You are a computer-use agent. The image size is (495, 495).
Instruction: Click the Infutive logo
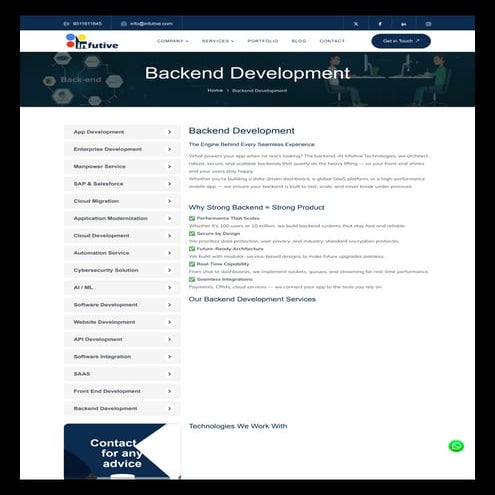point(92,41)
